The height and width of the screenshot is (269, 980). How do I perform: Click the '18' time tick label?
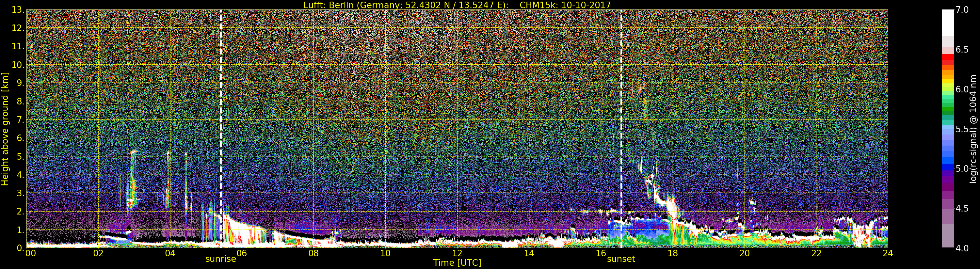click(x=673, y=253)
